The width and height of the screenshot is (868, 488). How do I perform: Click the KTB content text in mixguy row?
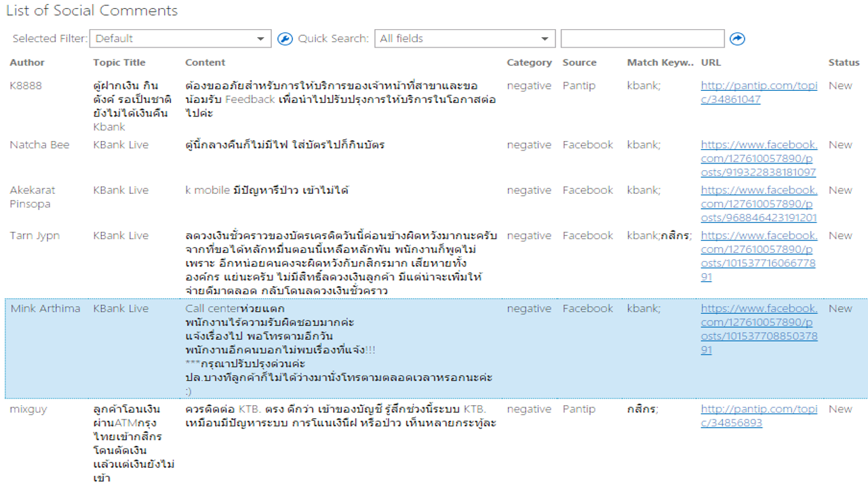[x=341, y=415]
